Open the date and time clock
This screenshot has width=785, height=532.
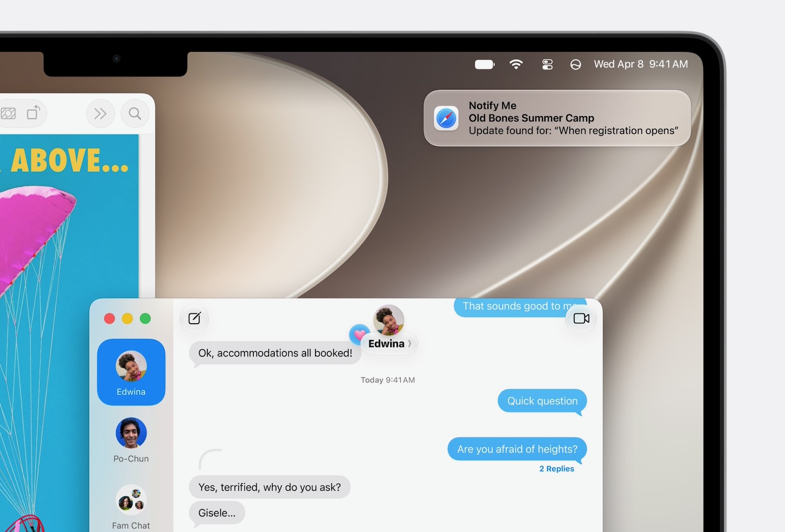coord(641,64)
